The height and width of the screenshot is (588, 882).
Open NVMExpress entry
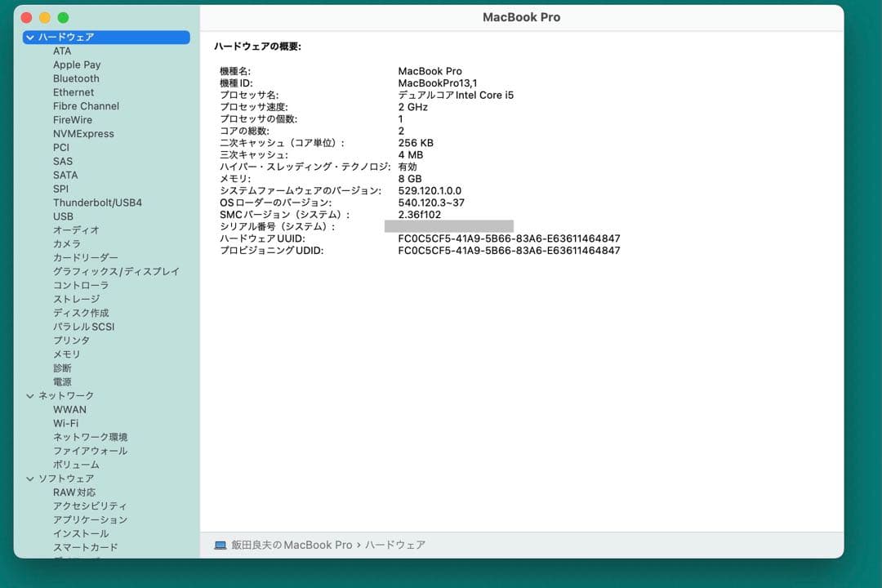(x=83, y=134)
